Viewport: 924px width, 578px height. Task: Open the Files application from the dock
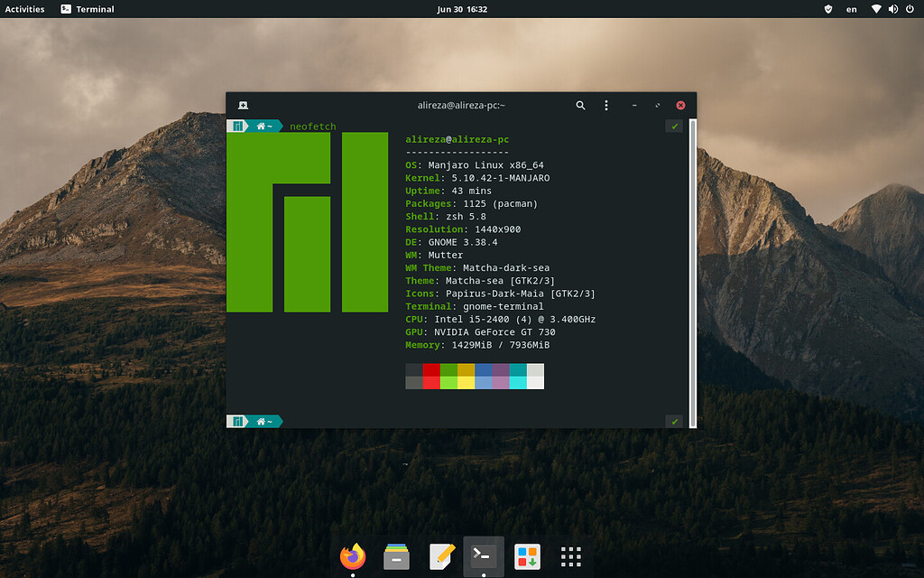point(396,557)
